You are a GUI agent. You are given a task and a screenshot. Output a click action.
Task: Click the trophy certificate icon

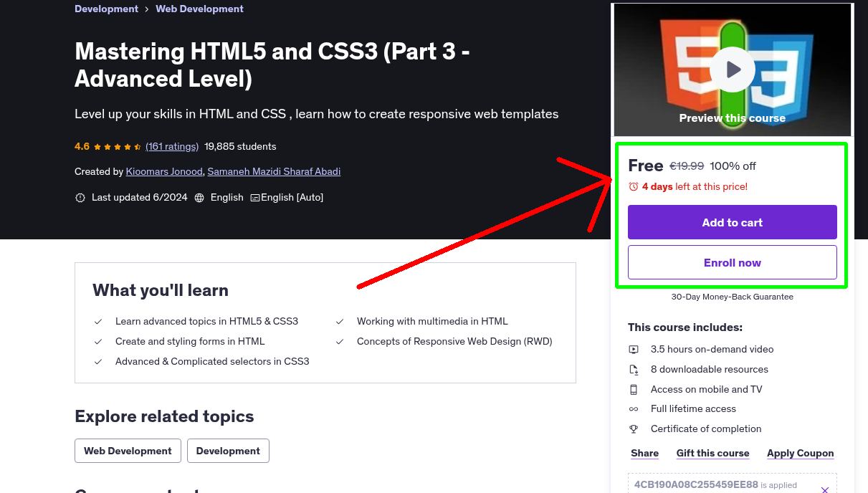(x=634, y=429)
